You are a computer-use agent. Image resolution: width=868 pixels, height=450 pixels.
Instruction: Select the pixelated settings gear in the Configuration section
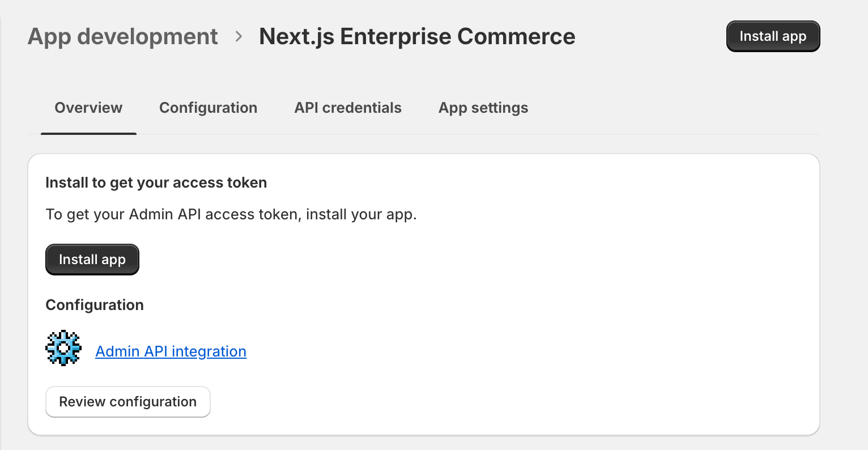click(63, 348)
